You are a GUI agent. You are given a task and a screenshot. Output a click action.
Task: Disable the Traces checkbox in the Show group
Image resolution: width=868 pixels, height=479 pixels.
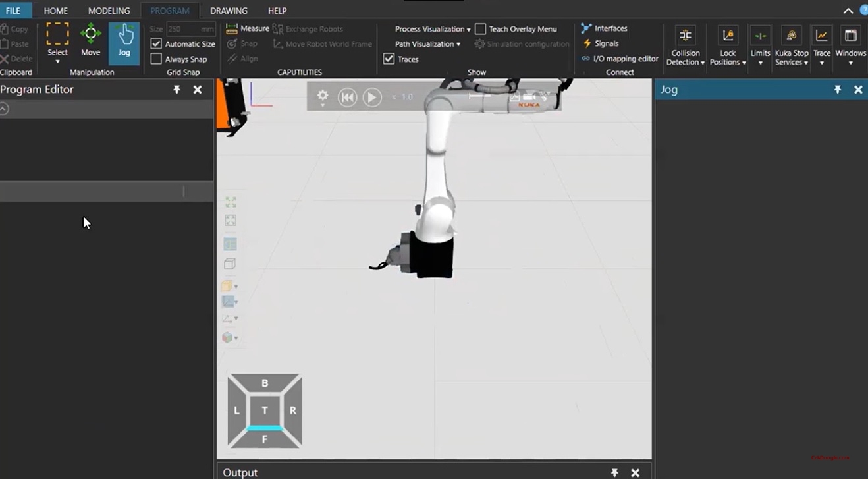coord(389,59)
